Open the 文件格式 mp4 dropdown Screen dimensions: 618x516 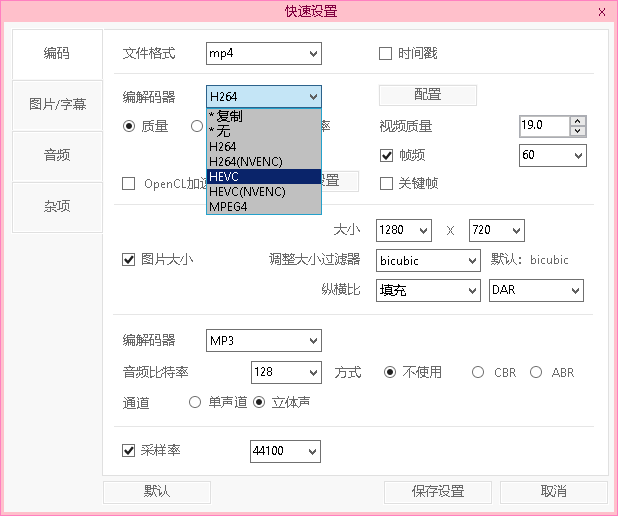264,53
